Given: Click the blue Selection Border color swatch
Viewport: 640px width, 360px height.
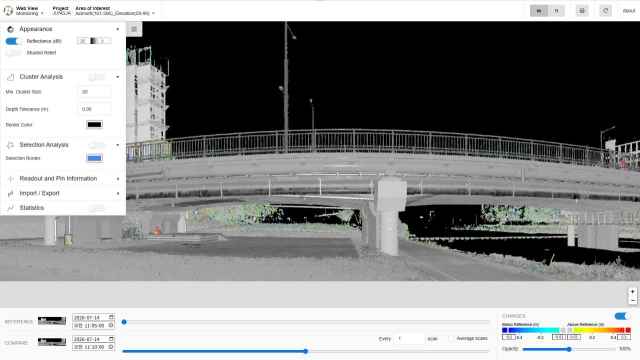Looking at the screenshot, I should 94,158.
